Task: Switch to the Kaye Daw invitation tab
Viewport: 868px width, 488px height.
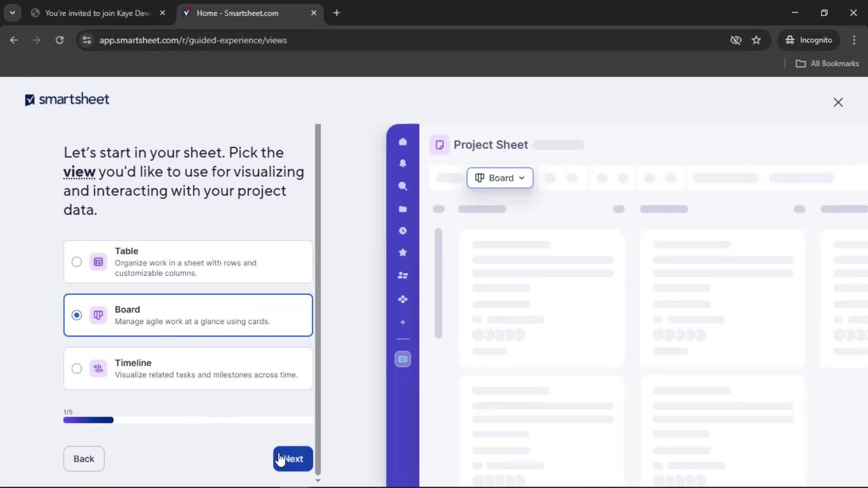Action: (x=97, y=13)
